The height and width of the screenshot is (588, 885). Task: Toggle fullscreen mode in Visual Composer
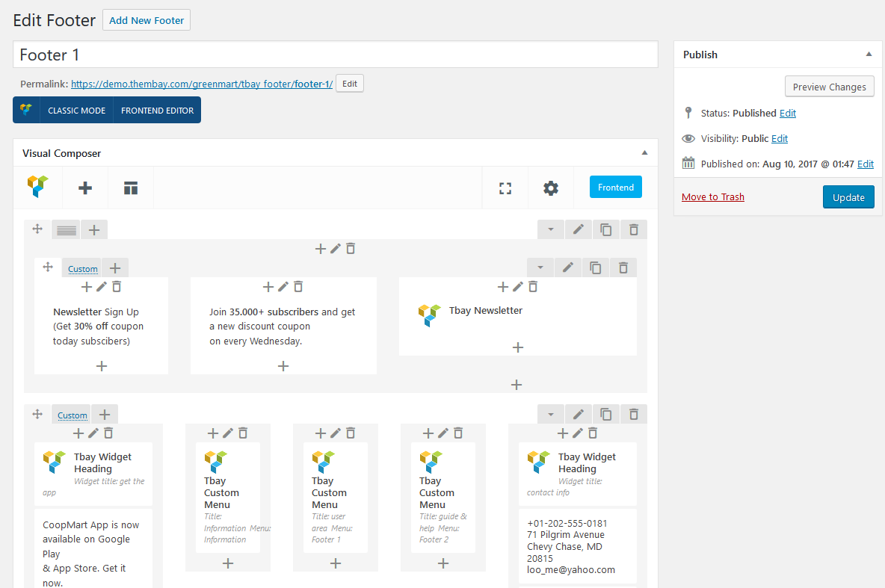(x=505, y=188)
